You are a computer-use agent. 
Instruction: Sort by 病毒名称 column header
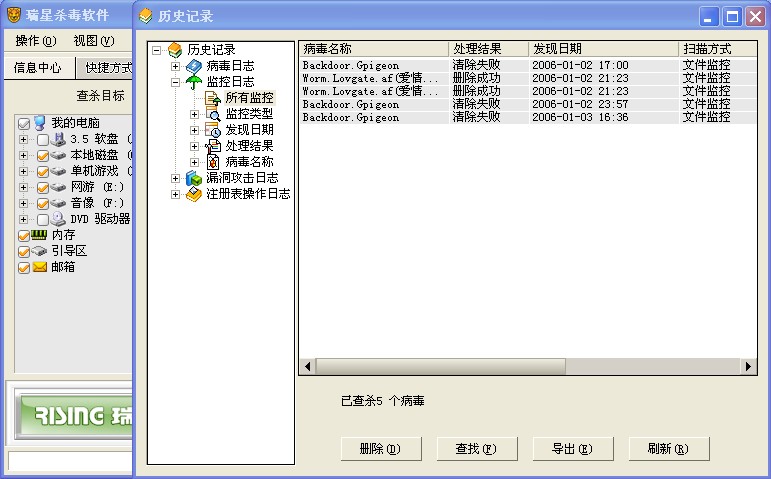374,49
